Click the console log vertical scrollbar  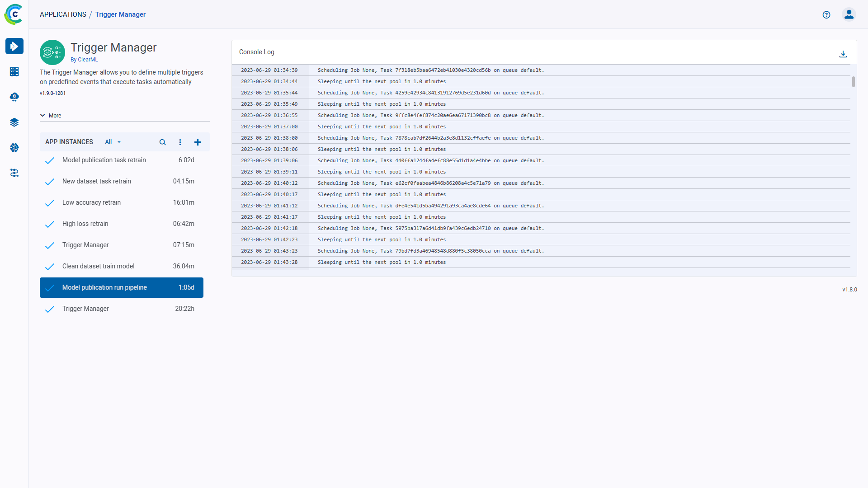[x=853, y=82]
